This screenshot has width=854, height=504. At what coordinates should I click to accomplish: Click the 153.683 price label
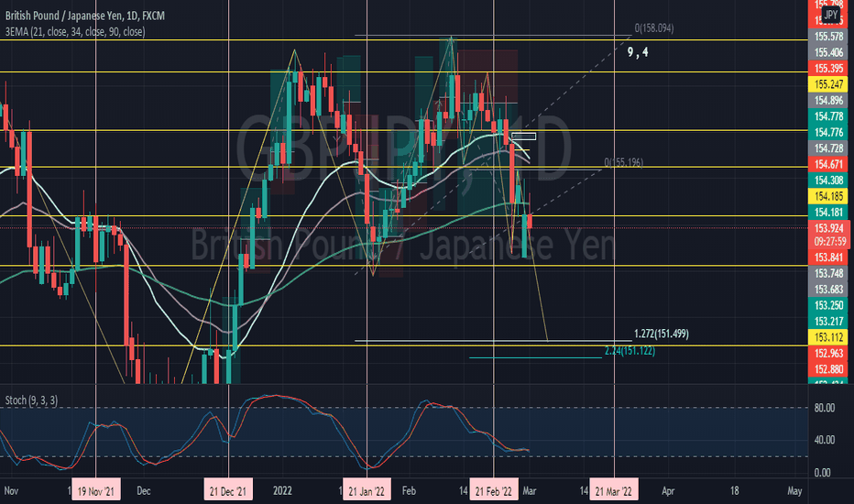click(x=828, y=290)
